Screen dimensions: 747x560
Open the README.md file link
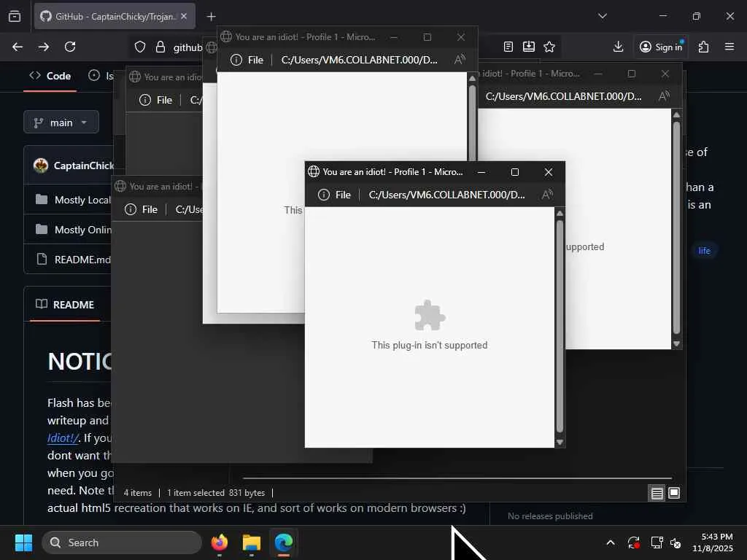[82, 260]
